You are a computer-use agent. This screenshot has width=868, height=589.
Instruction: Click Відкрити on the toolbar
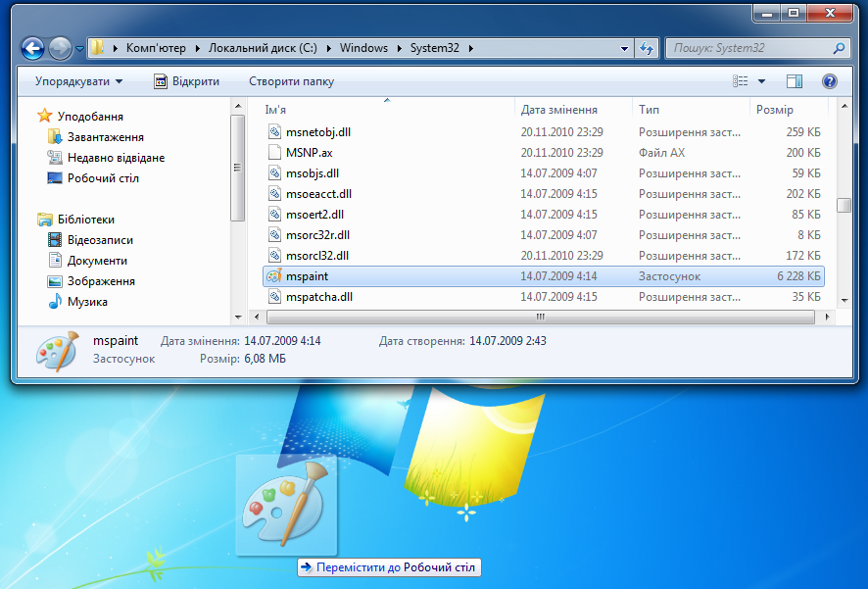coord(186,81)
